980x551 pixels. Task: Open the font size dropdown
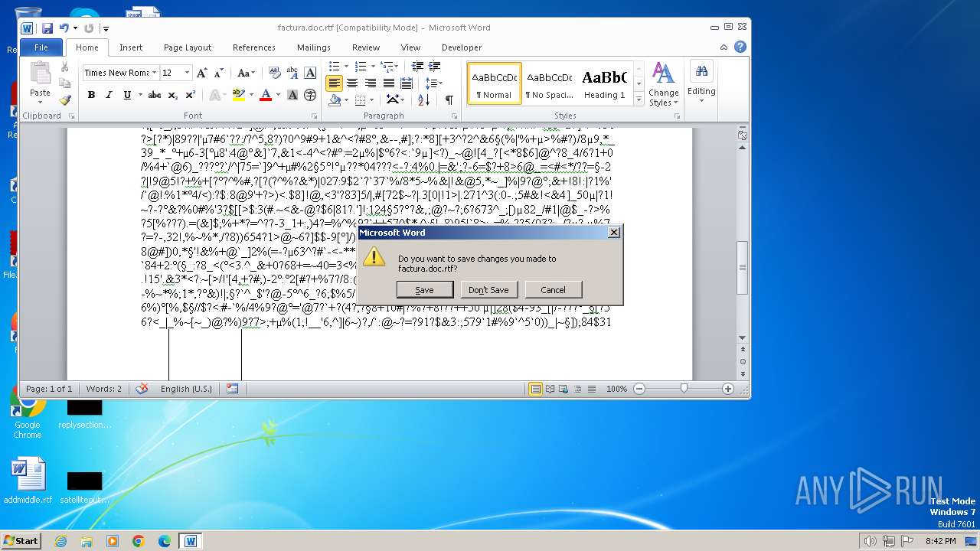tap(187, 73)
